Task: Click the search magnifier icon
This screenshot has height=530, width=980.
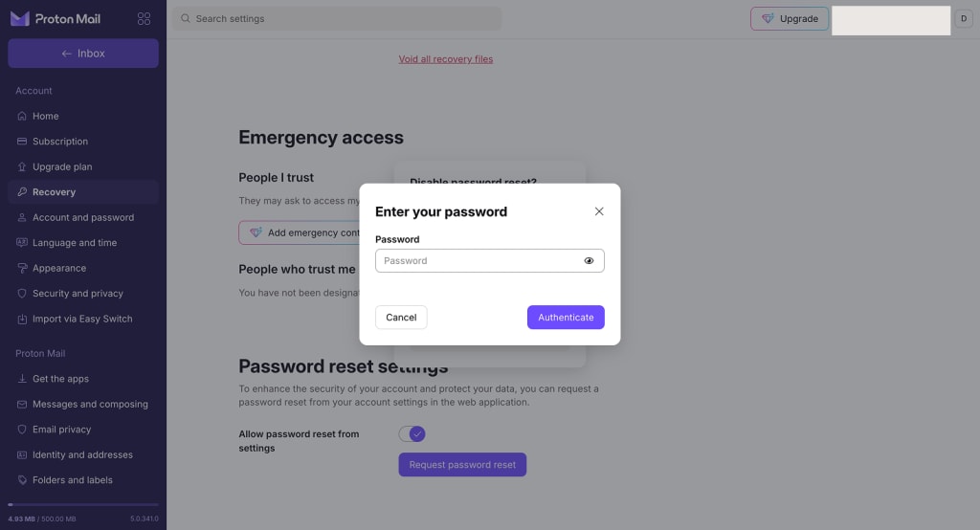Action: point(184,18)
